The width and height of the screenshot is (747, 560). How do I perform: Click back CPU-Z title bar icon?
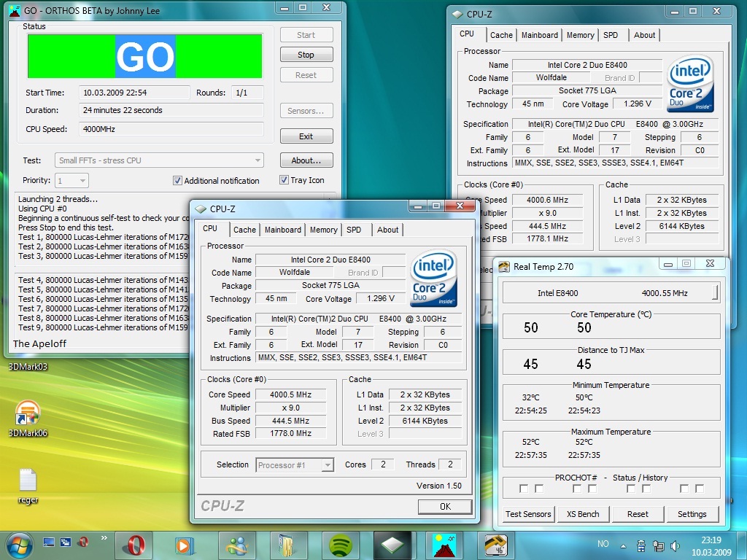[x=458, y=15]
